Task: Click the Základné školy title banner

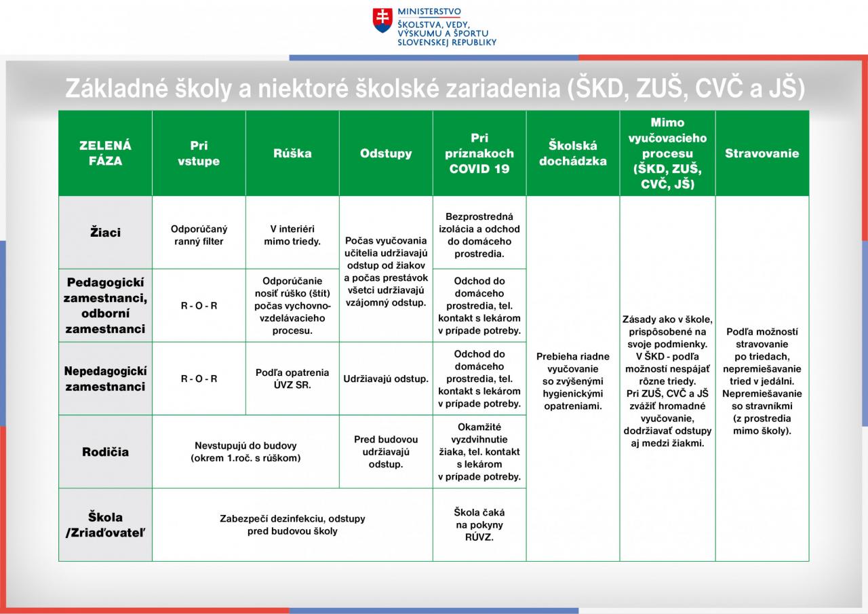Action: (x=434, y=89)
